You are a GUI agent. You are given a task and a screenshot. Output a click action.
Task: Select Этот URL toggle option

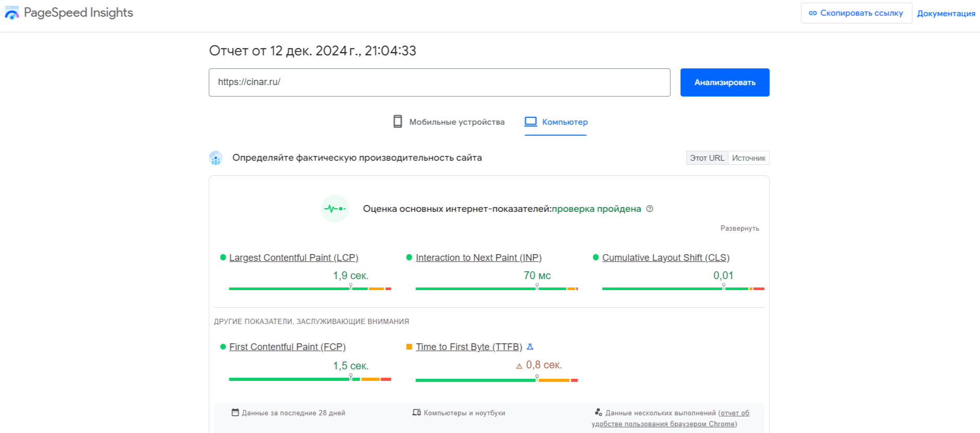click(x=707, y=158)
